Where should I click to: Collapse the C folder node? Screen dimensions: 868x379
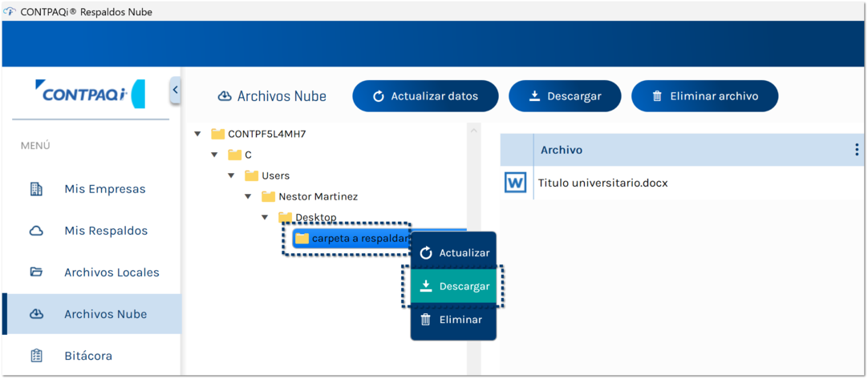tap(214, 155)
